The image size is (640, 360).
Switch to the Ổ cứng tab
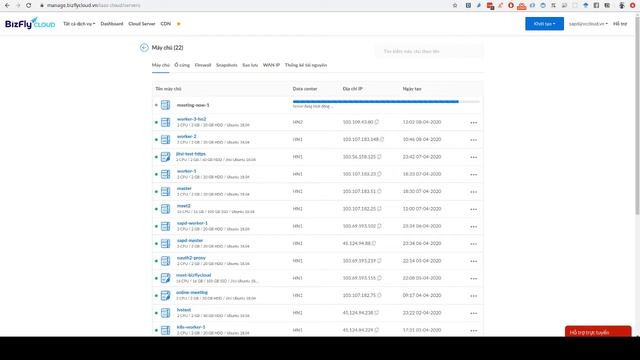click(x=182, y=65)
